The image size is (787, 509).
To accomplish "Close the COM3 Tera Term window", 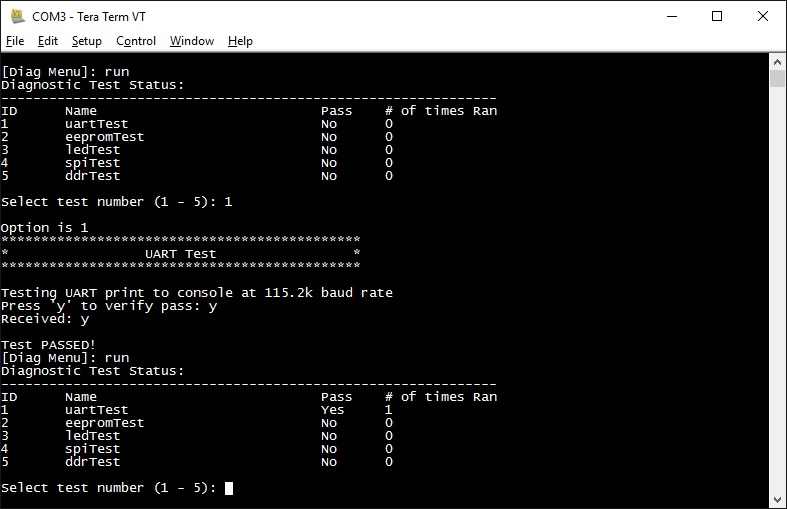I will point(763,16).
